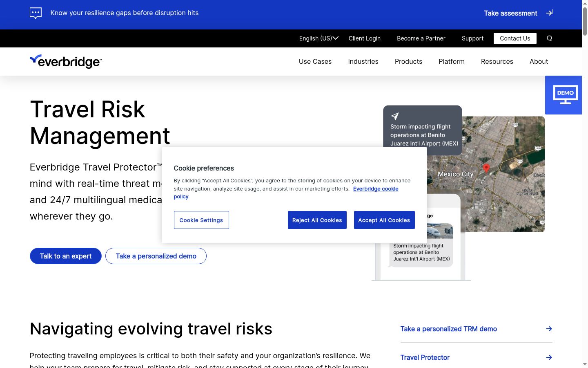Open the Support link
Screen dimensions: 588x368
coord(472,38)
